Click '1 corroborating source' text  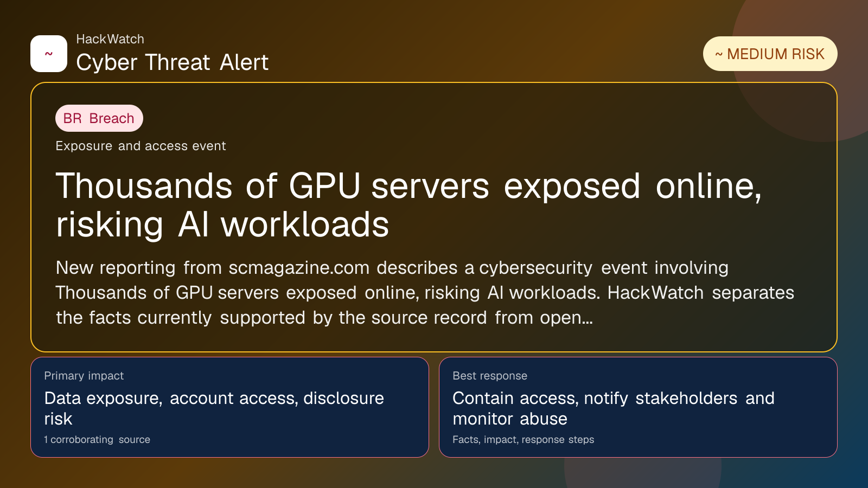click(97, 440)
